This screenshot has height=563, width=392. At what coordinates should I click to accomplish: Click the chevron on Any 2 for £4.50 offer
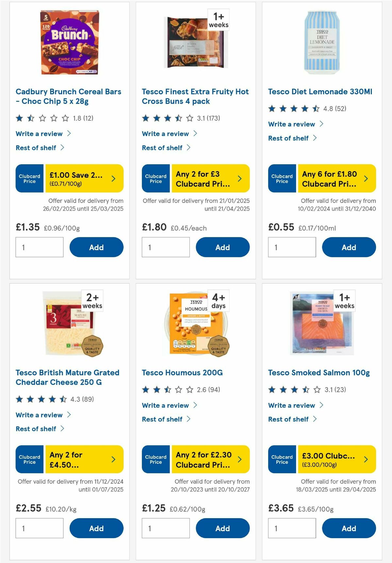tap(113, 459)
